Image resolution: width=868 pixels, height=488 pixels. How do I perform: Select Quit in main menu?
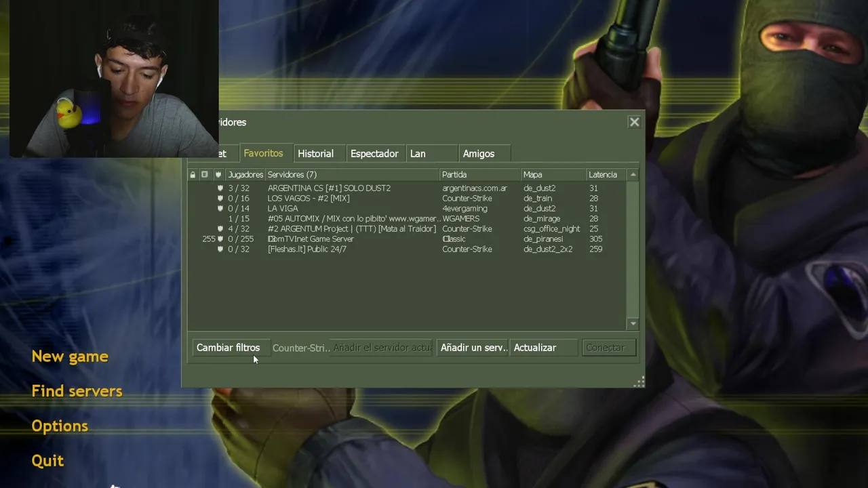47,461
